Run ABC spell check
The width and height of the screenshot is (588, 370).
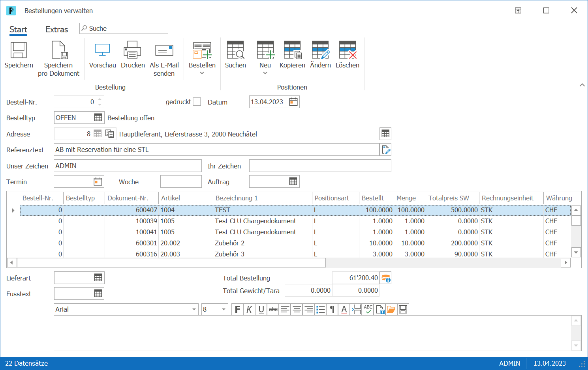pyautogui.click(x=368, y=309)
